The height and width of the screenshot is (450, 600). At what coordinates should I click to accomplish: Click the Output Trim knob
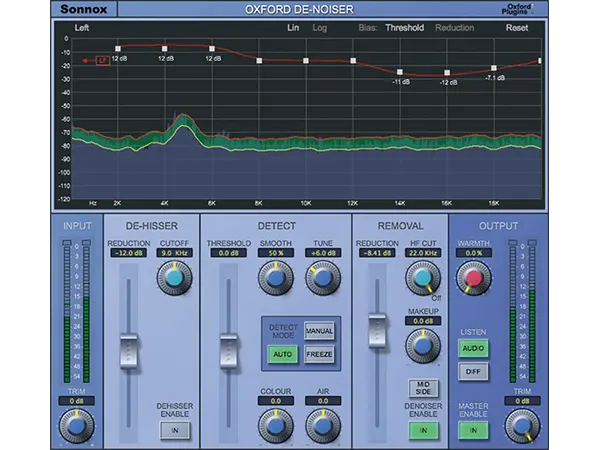tap(522, 426)
